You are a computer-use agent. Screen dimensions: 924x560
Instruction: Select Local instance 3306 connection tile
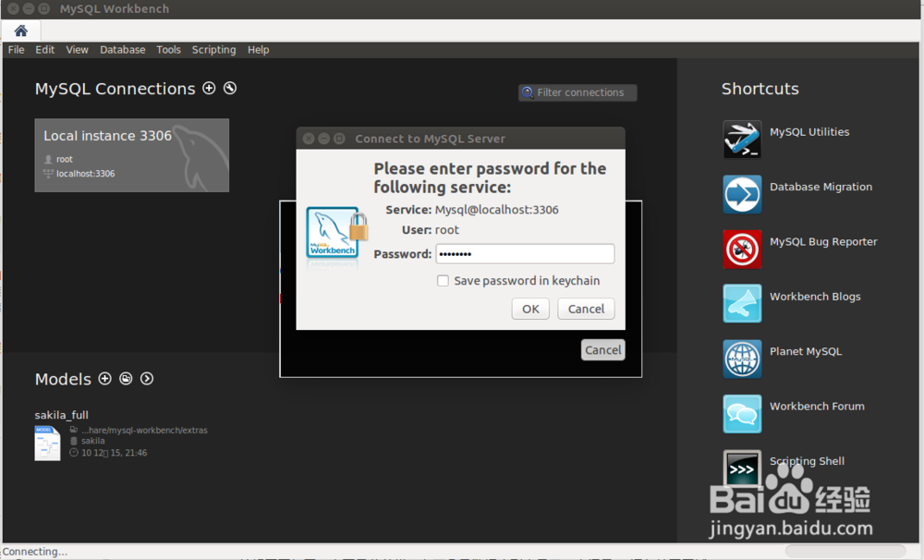tap(132, 155)
